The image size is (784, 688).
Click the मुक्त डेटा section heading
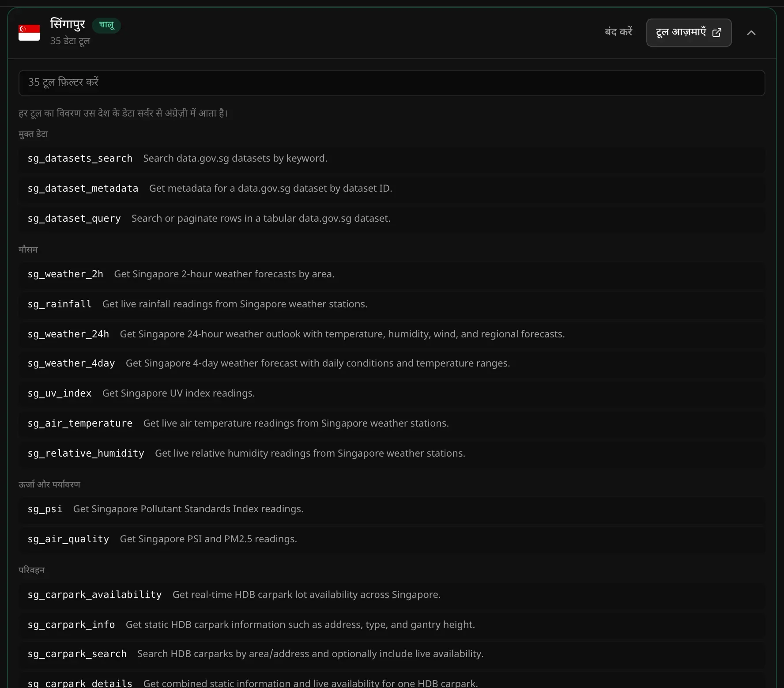33,134
